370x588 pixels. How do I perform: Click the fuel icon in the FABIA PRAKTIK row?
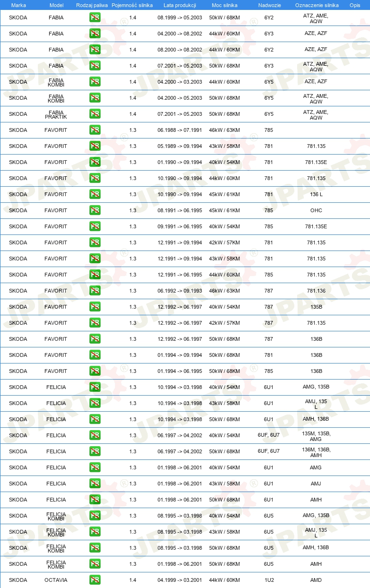95,114
